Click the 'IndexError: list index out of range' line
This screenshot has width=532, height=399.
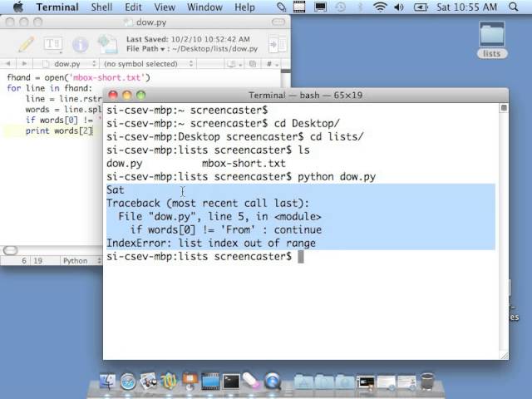tap(211, 244)
